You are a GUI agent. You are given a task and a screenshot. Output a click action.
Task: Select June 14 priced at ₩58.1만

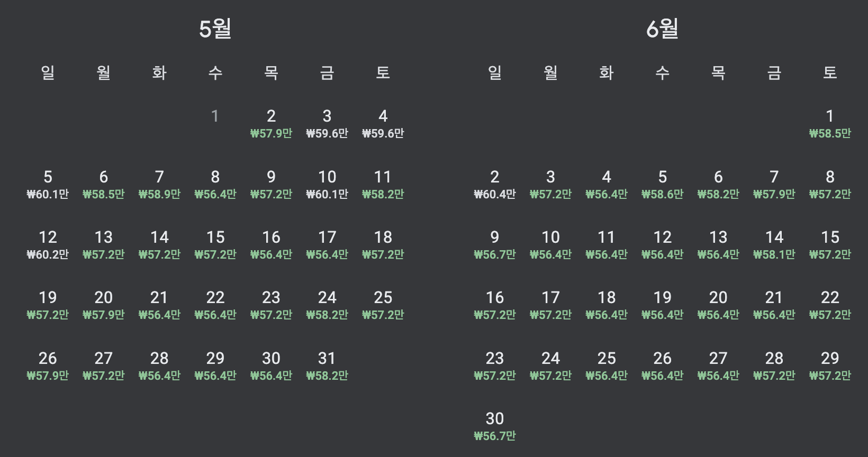pos(774,245)
